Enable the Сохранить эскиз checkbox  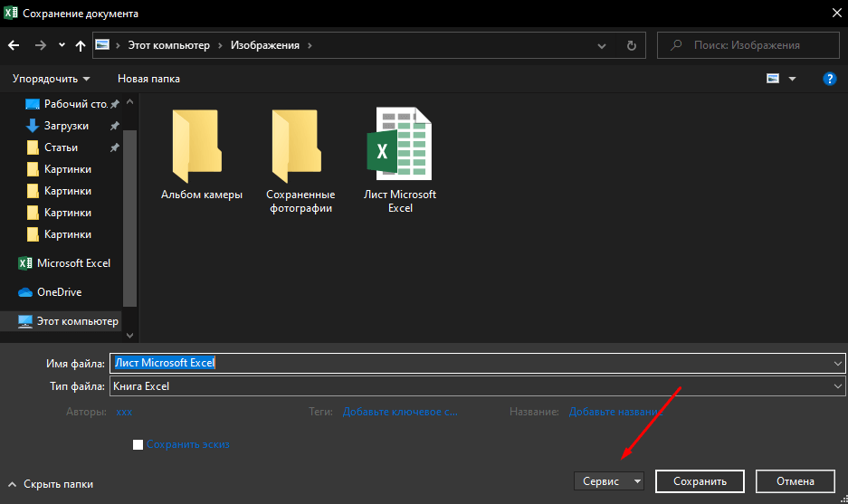tap(138, 444)
